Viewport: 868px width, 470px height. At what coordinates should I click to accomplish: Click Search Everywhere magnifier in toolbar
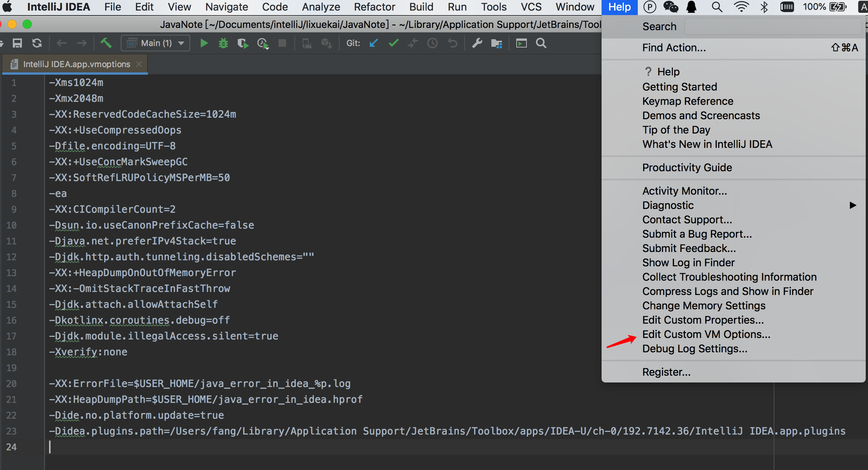point(541,43)
